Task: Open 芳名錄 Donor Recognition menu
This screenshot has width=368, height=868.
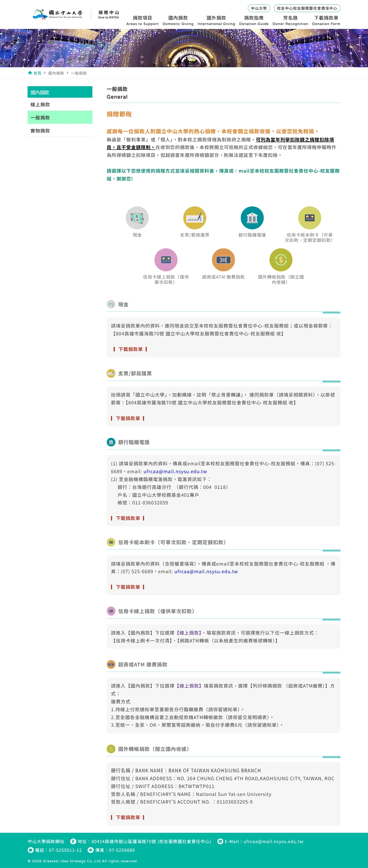Action: click(290, 20)
